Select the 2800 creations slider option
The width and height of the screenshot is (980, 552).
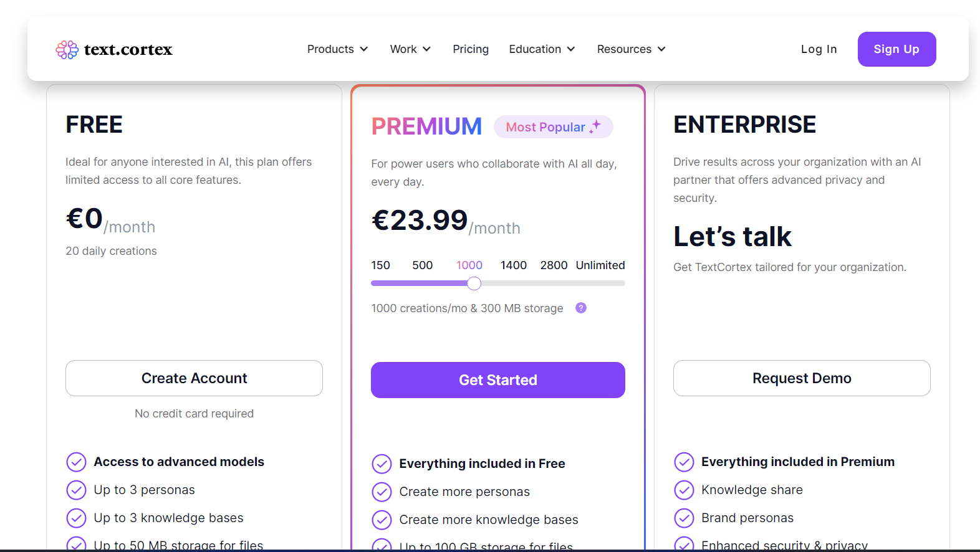pos(554,265)
